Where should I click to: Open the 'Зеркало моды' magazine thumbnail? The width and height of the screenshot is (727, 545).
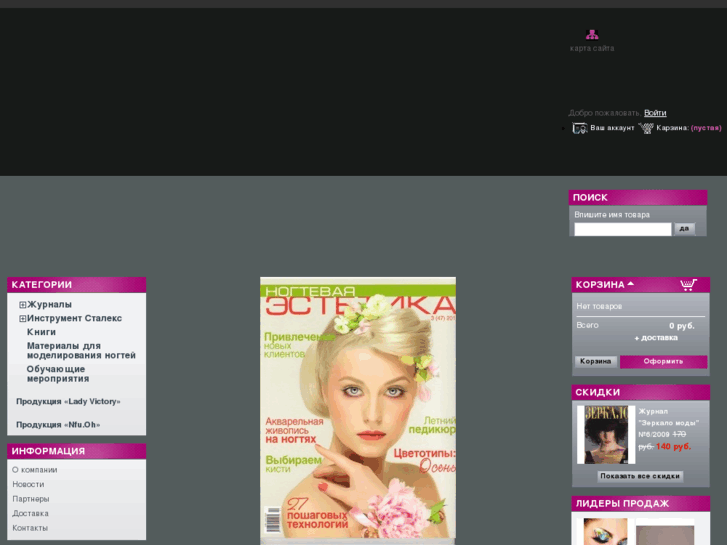tap(606, 435)
